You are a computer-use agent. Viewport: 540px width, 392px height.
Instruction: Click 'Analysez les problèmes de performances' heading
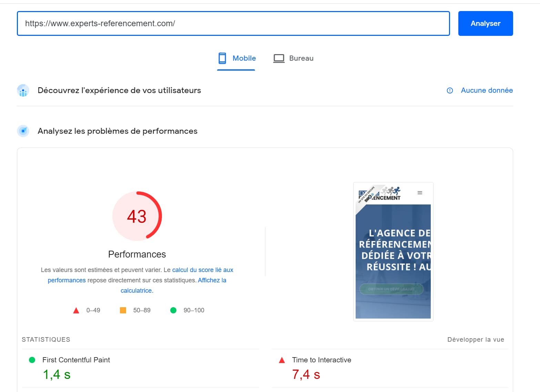118,131
